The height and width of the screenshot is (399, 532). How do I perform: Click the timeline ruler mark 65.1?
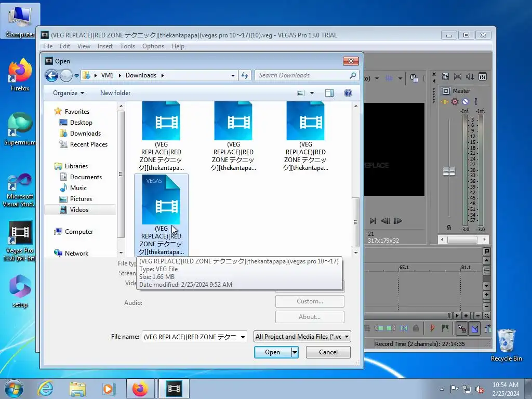pyautogui.click(x=404, y=268)
